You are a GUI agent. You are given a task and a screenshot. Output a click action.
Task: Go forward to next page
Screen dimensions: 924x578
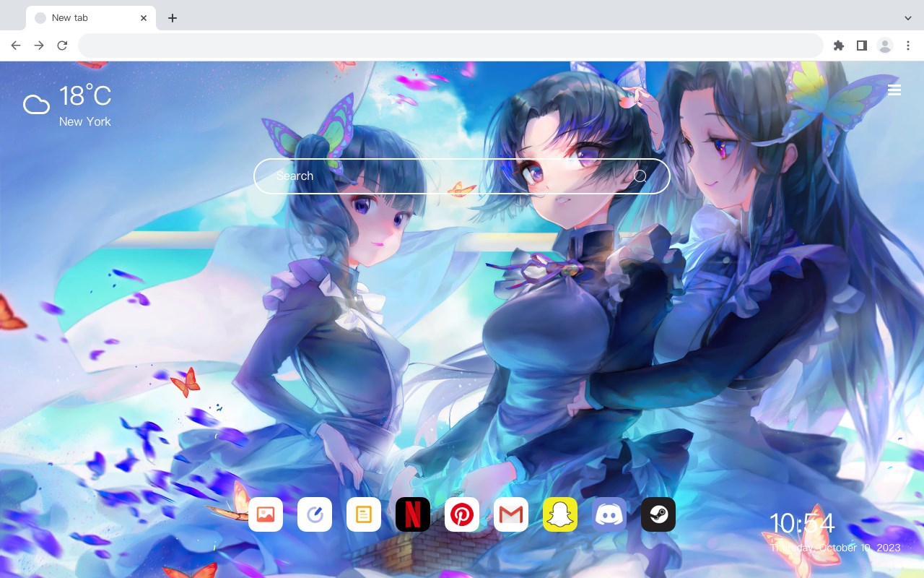[x=39, y=46]
